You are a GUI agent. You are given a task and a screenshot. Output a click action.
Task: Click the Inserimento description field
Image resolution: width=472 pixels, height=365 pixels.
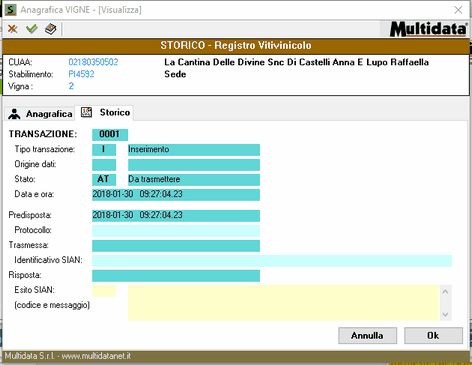pyautogui.click(x=194, y=150)
